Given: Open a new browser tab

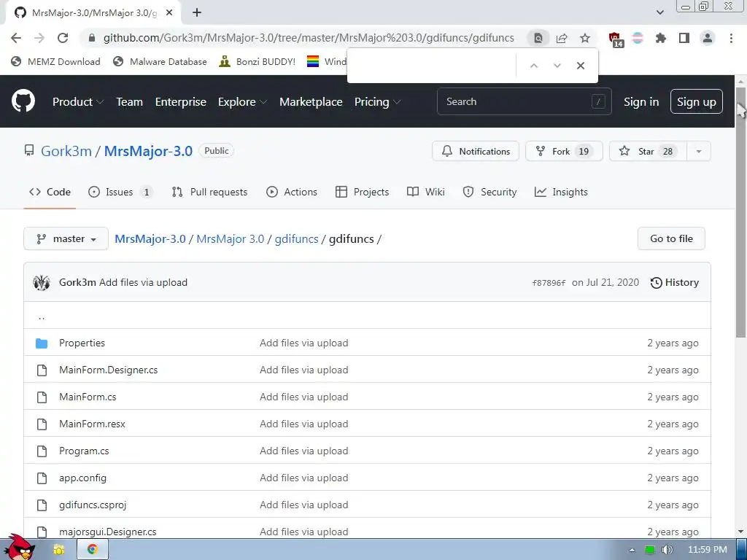Looking at the screenshot, I should pos(197,13).
